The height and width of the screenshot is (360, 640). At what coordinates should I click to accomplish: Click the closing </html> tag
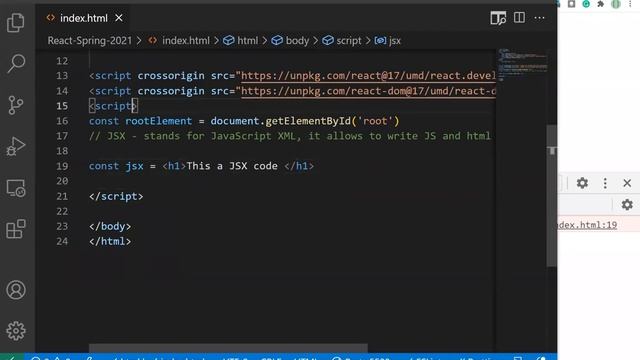(110, 241)
